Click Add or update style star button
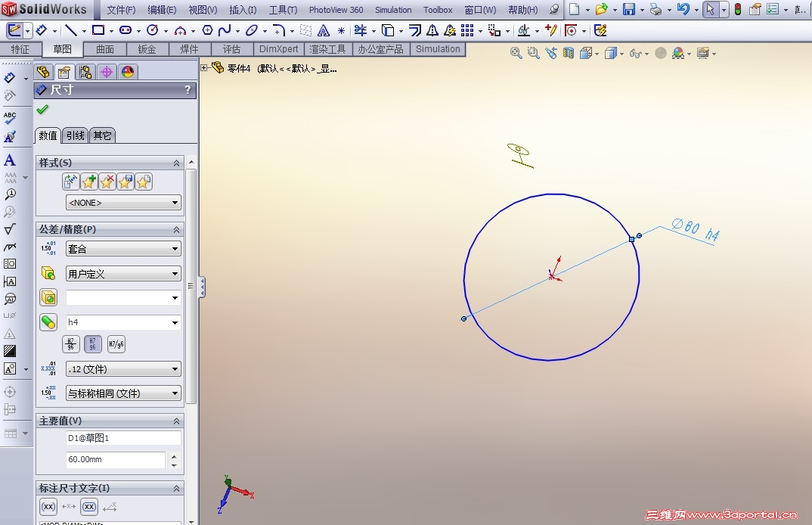The width and height of the screenshot is (812, 525). [89, 182]
